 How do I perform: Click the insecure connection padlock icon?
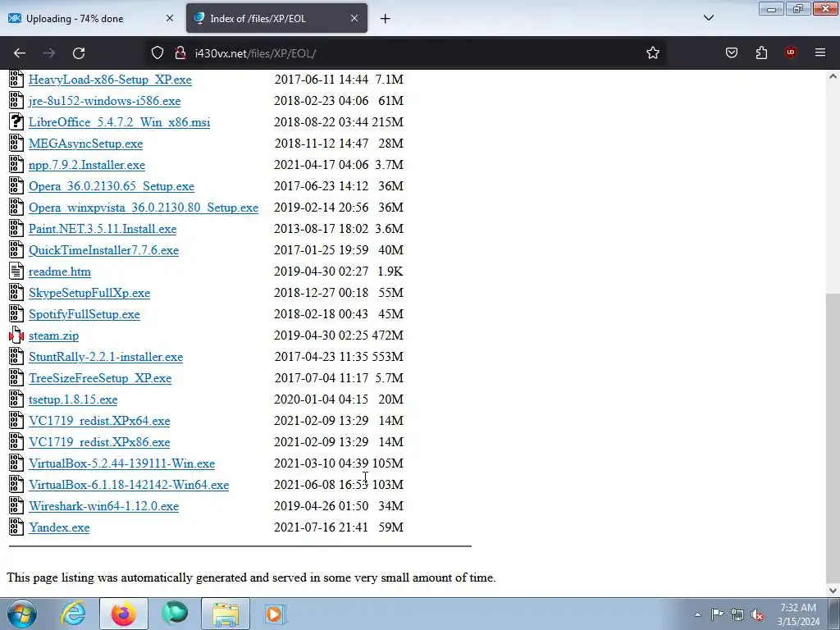coord(180,53)
